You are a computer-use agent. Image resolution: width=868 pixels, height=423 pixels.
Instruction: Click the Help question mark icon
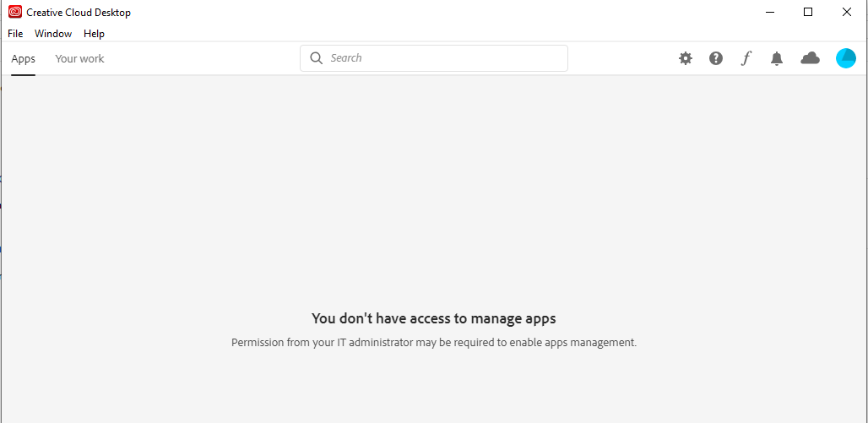coord(716,58)
